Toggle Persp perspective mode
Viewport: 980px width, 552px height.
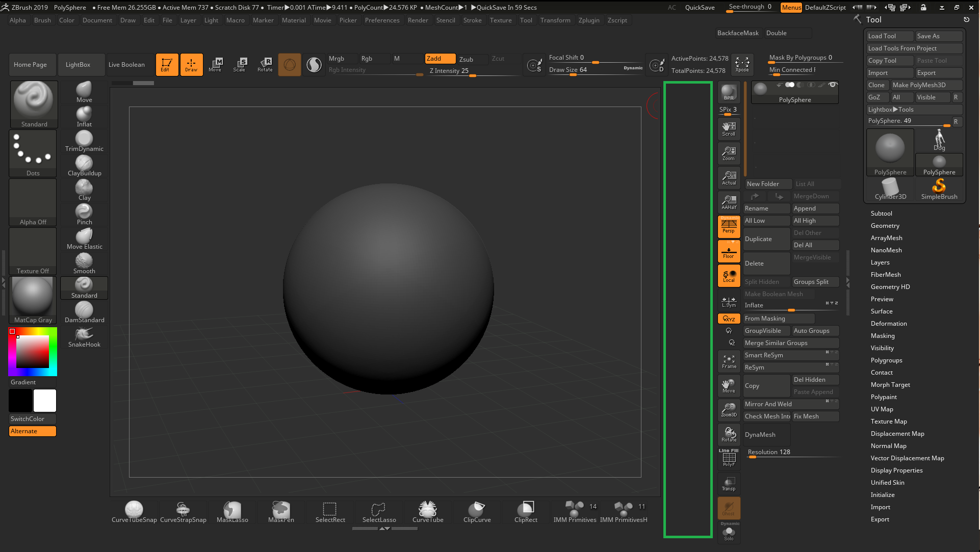[729, 226]
